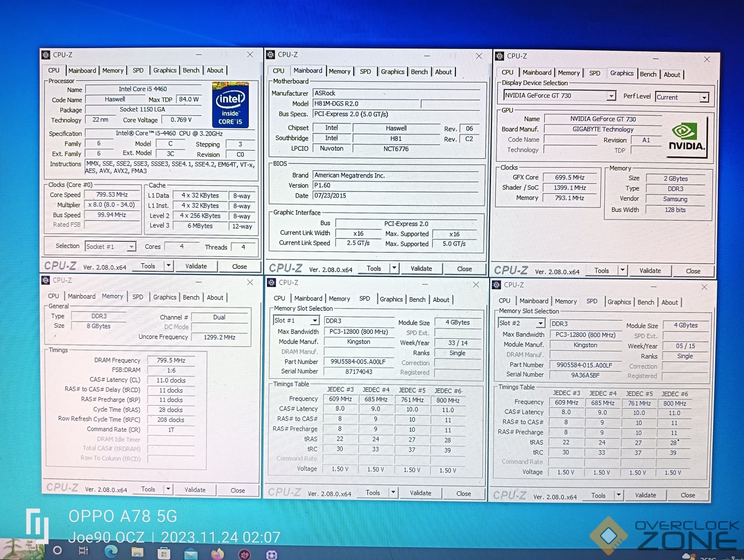Click the Intel Core i5 inside logo
The width and height of the screenshot is (744, 560).
(x=230, y=105)
